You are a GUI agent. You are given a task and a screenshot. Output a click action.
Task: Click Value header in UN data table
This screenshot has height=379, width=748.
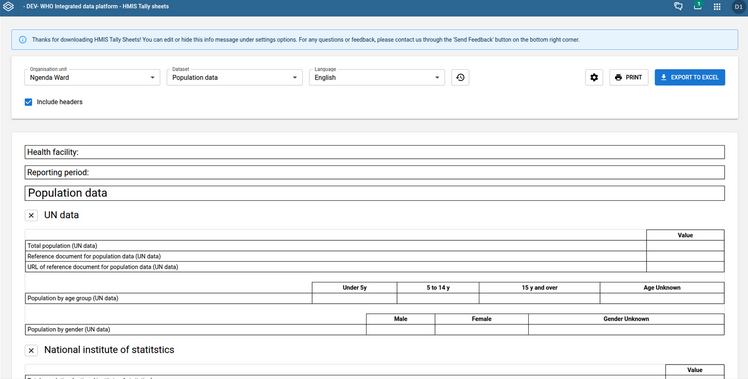(686, 235)
